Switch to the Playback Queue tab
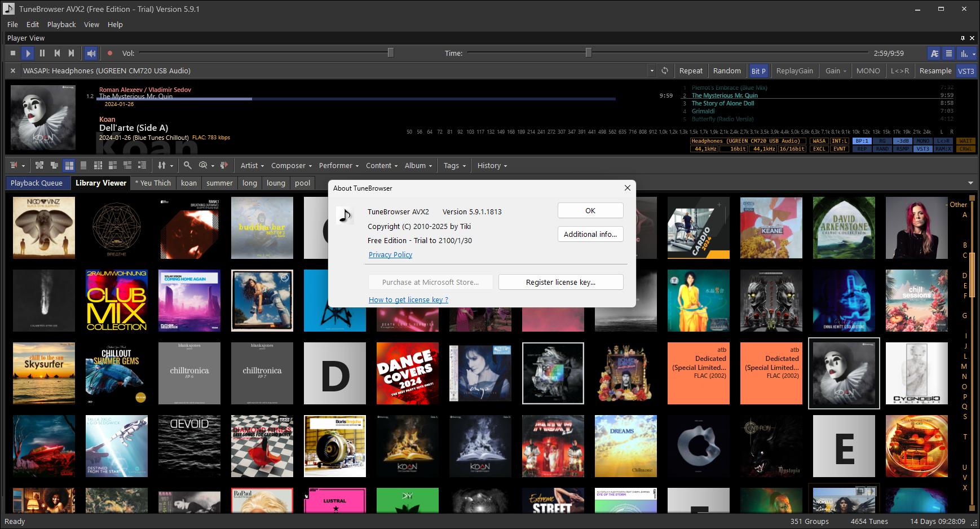Image resolution: width=980 pixels, height=529 pixels. coord(37,183)
